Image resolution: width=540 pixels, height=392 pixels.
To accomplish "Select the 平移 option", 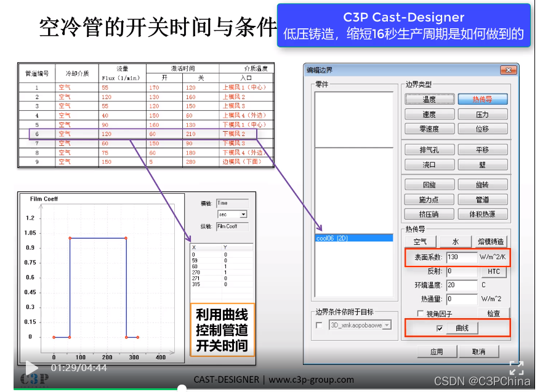I will point(483,150).
